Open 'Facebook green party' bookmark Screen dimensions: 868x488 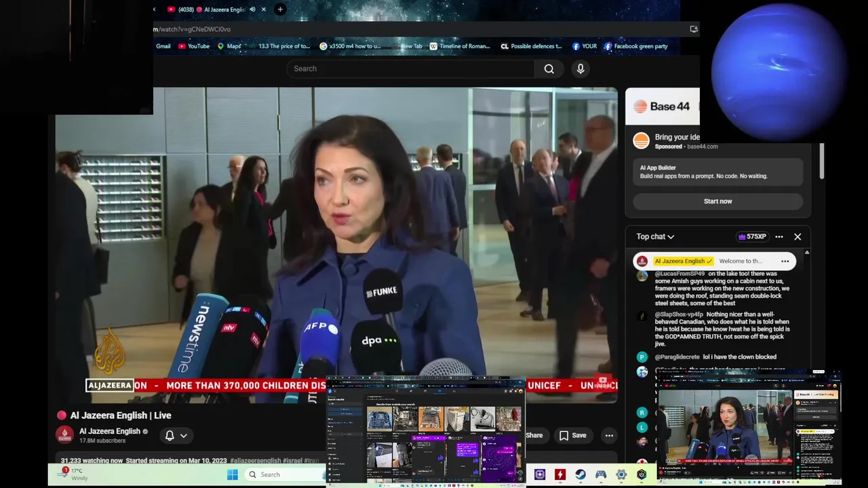point(635,46)
